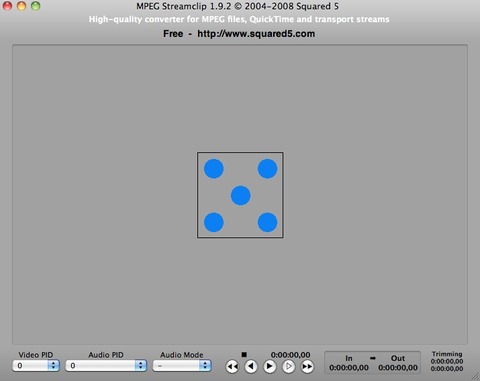Click the Audio PID label
The image size is (480, 381).
pyautogui.click(x=106, y=355)
